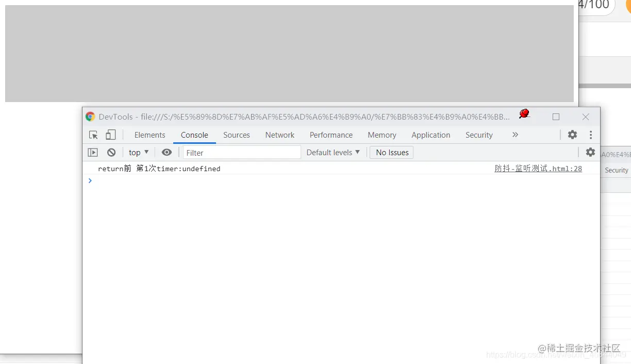Click the gray box in the page
Viewport: 631px width, 364px height.
pos(289,54)
